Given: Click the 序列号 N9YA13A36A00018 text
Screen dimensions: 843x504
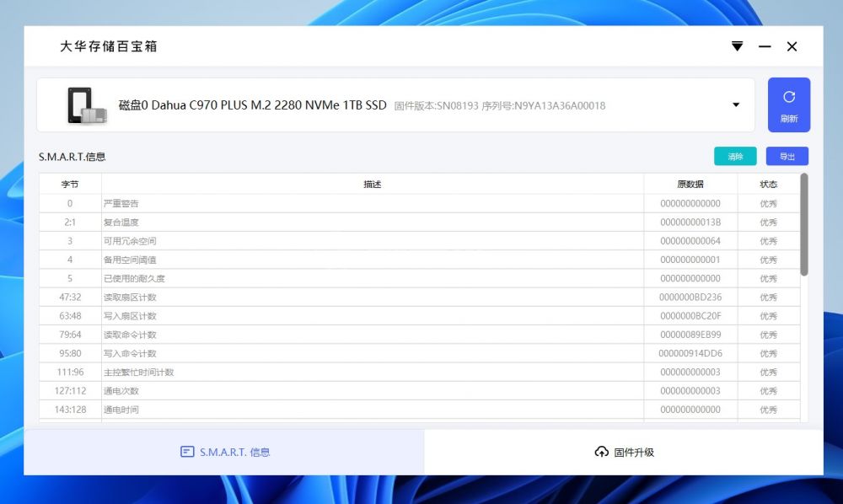Looking at the screenshot, I should point(544,106).
